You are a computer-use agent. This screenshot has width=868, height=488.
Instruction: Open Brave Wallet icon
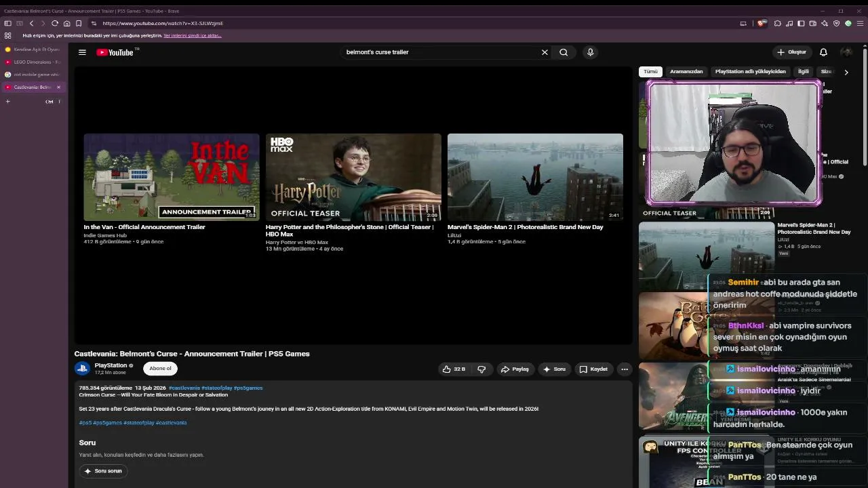(813, 23)
